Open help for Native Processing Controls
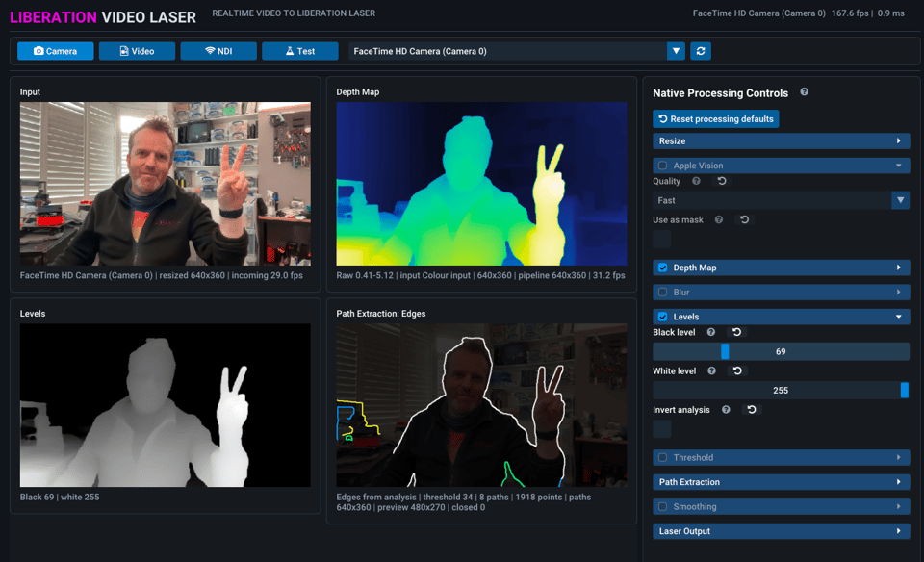Viewport: 924px width, 562px height. 804,91
